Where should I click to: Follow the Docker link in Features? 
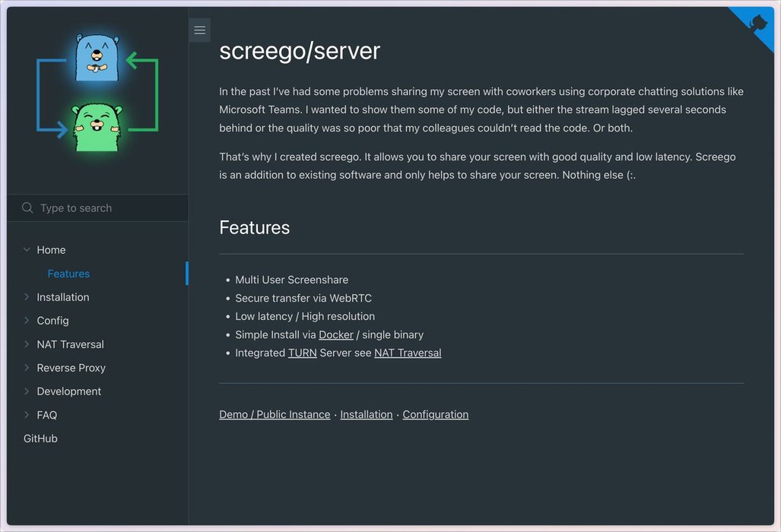(x=335, y=334)
